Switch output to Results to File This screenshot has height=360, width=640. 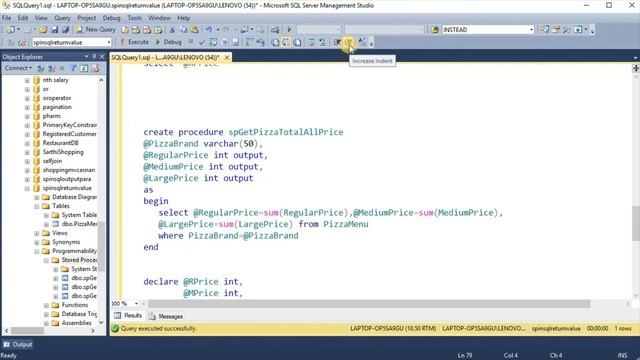coord(298,42)
